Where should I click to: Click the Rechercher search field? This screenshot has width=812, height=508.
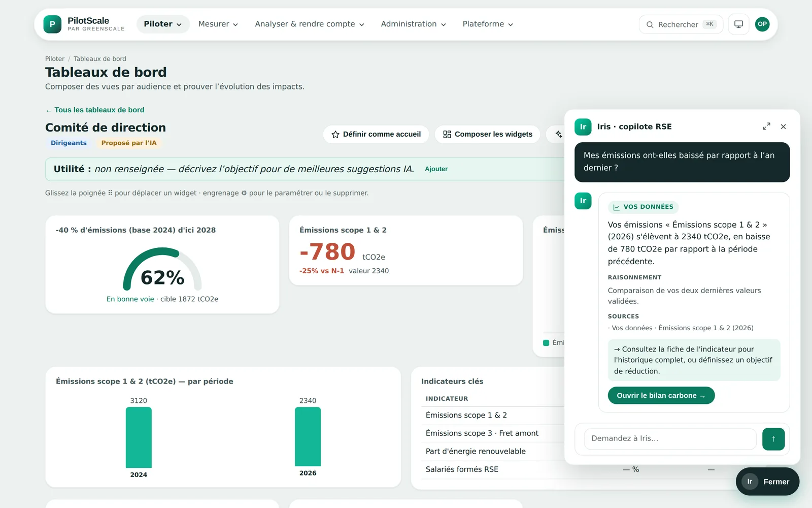coord(681,24)
